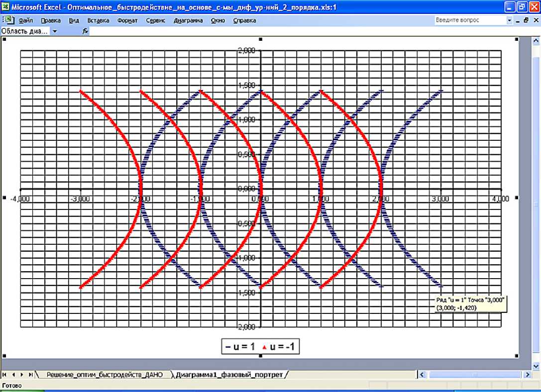Click the Excel application icon in title bar
541x392 pixels.
5,7
